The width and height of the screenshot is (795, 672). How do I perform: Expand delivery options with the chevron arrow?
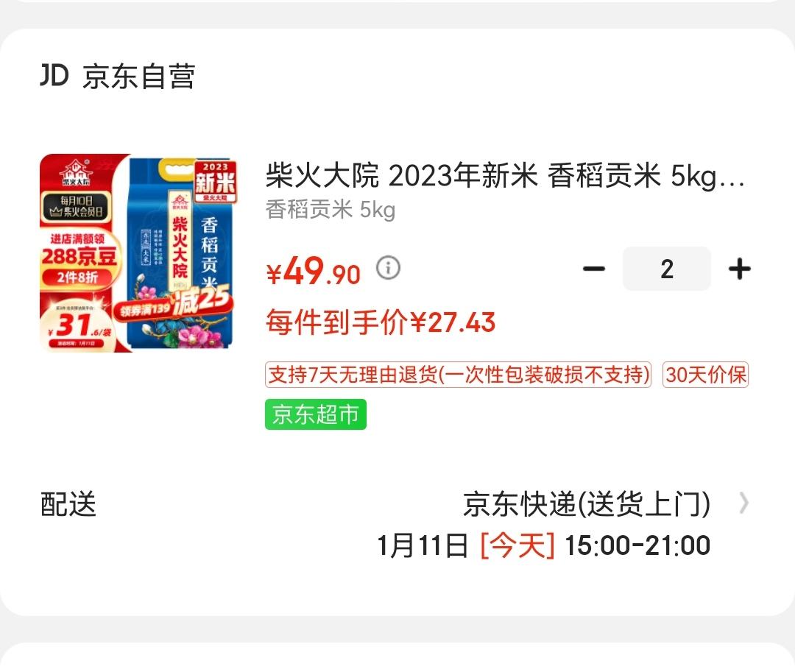[743, 503]
